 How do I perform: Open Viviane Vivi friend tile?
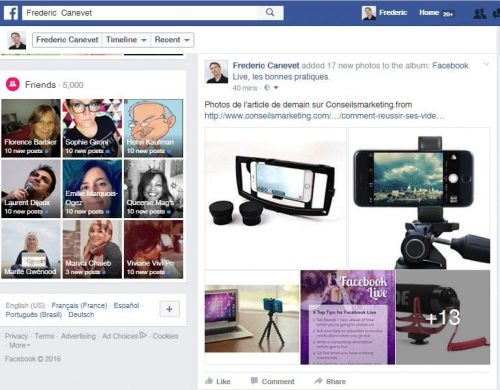click(x=153, y=249)
